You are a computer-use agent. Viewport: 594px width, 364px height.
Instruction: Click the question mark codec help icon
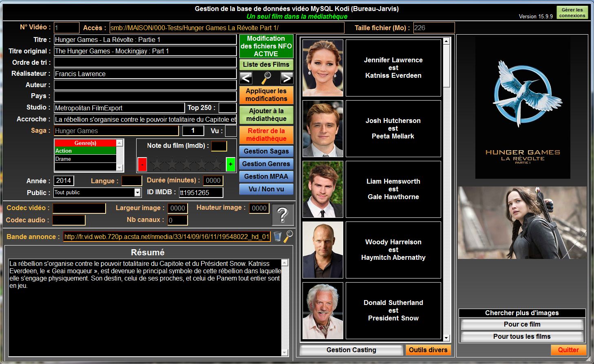point(283,215)
